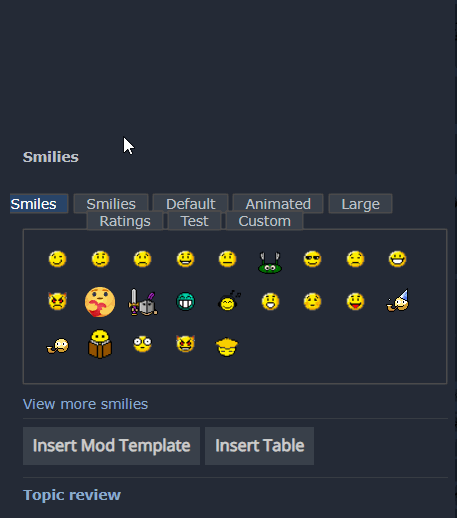Insert the red tongue-out smiley
Image resolution: width=457 pixels, height=518 pixels.
(355, 302)
